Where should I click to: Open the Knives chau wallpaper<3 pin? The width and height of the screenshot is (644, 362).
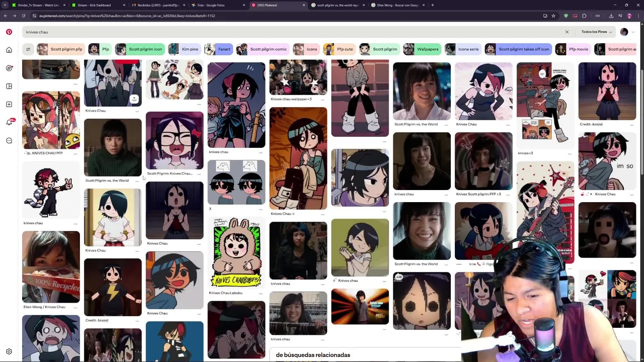(298, 77)
